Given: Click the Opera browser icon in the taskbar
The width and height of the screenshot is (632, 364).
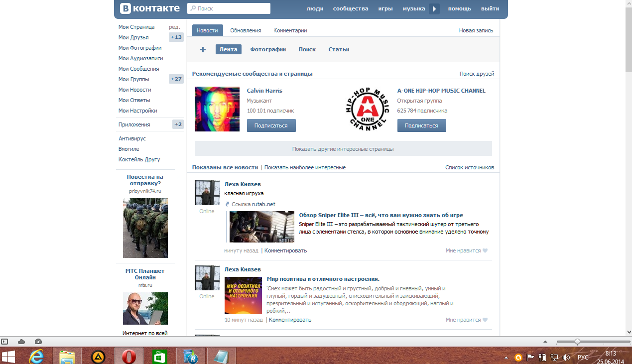Looking at the screenshot, I should pos(129,357).
